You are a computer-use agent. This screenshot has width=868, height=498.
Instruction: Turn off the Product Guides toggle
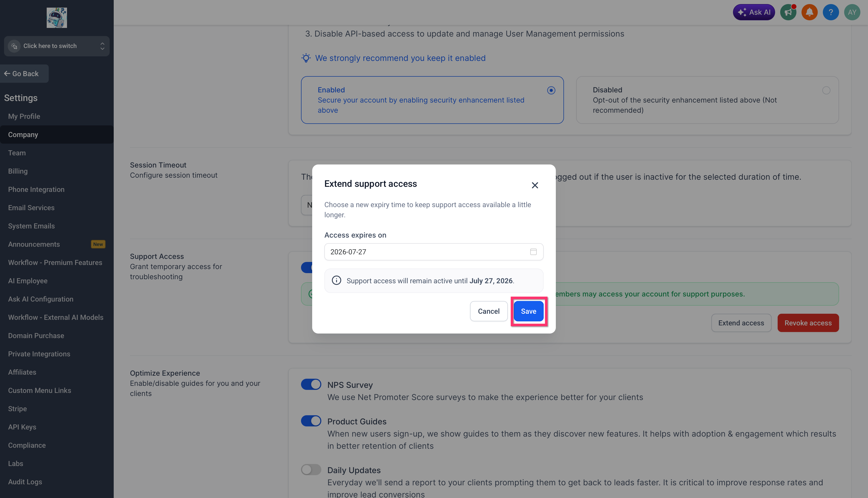pyautogui.click(x=311, y=421)
